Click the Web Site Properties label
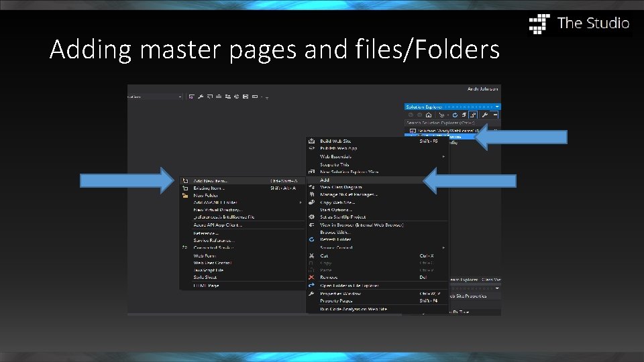This screenshot has height=362, width=644. pyautogui.click(x=468, y=296)
